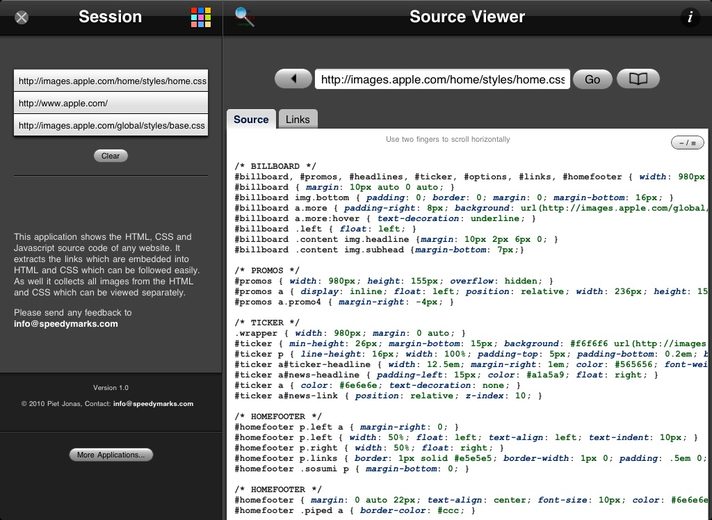Clear the session history list
712x520 pixels.
pyautogui.click(x=111, y=156)
